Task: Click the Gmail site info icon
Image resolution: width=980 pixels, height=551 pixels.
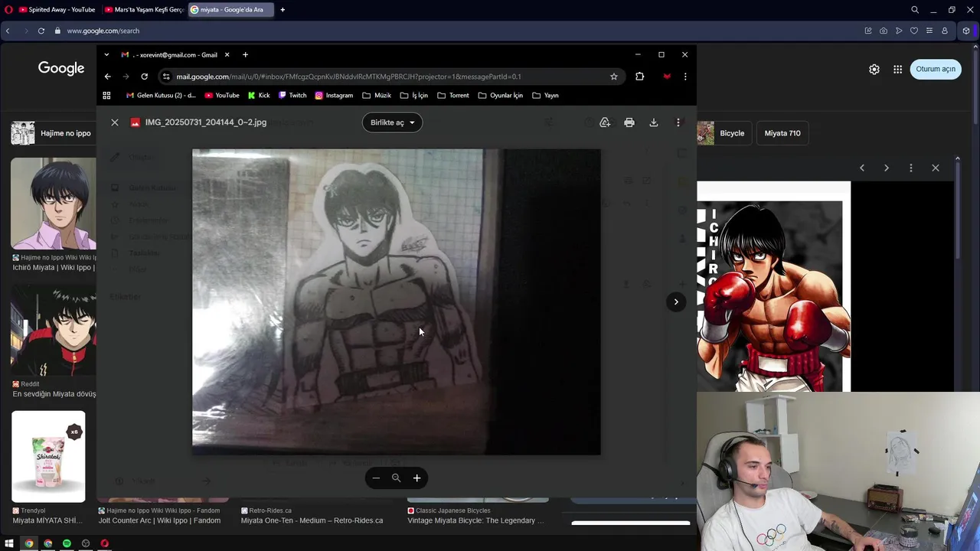Action: 166,77
